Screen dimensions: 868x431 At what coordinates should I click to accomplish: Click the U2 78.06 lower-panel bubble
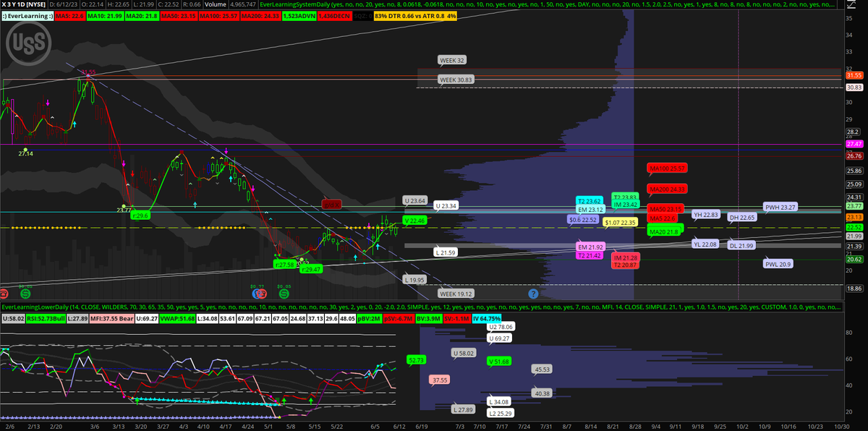coord(501,327)
